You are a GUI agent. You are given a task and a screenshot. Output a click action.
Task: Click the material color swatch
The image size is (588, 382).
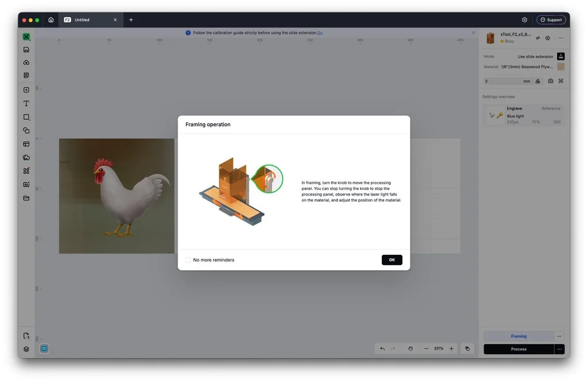point(561,67)
